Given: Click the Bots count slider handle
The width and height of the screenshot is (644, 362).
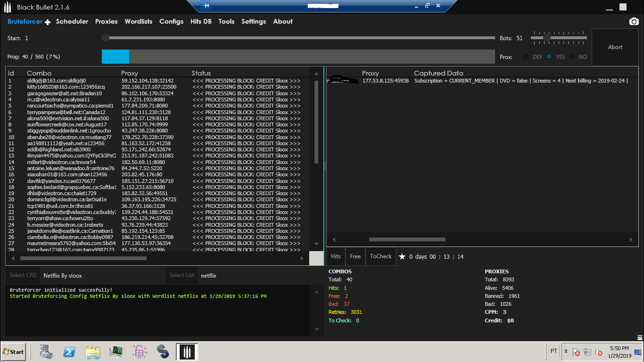Looking at the screenshot, I should [547, 38].
